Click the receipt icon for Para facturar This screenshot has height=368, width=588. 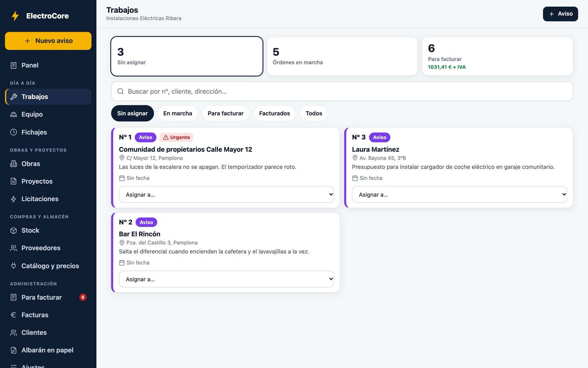[14, 297]
